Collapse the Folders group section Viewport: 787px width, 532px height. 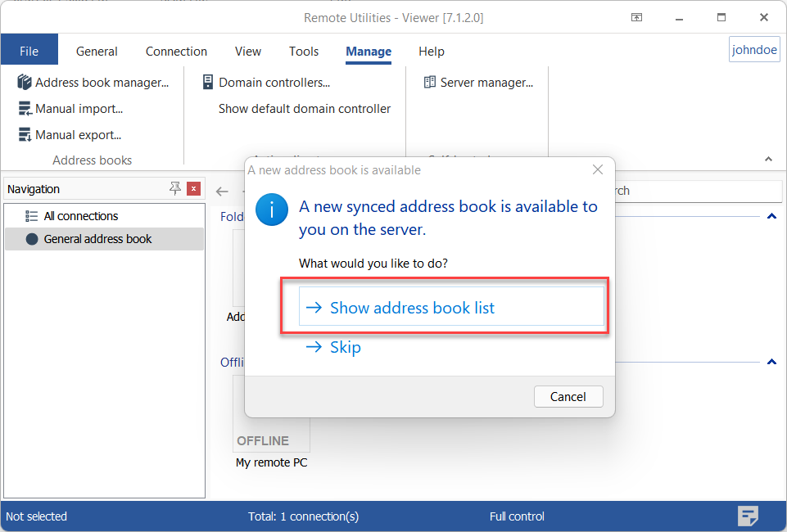[771, 217]
